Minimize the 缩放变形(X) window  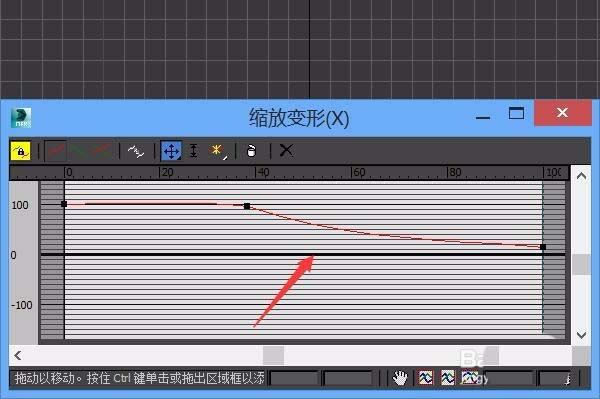coord(483,117)
